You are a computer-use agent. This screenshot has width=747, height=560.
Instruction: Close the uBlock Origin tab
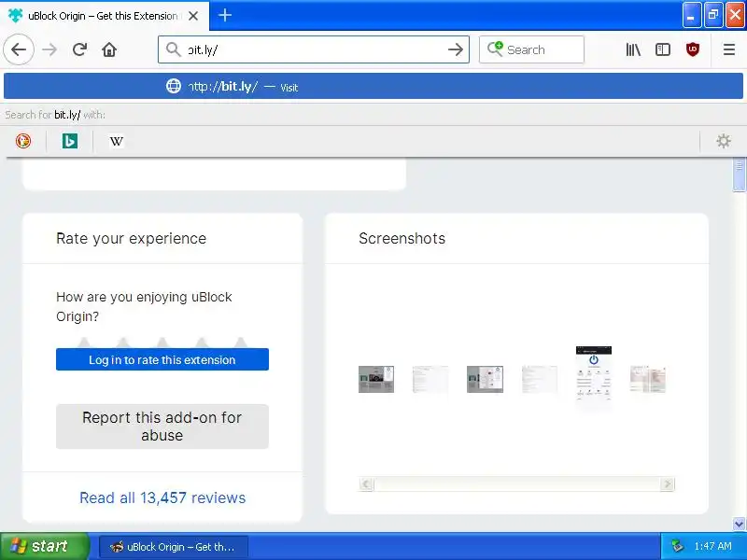193,16
